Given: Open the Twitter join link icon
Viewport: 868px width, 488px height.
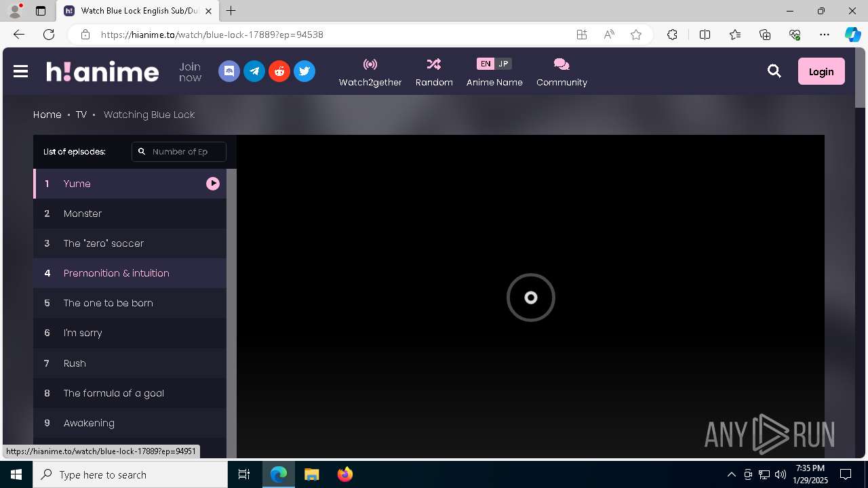Looking at the screenshot, I should tap(304, 71).
